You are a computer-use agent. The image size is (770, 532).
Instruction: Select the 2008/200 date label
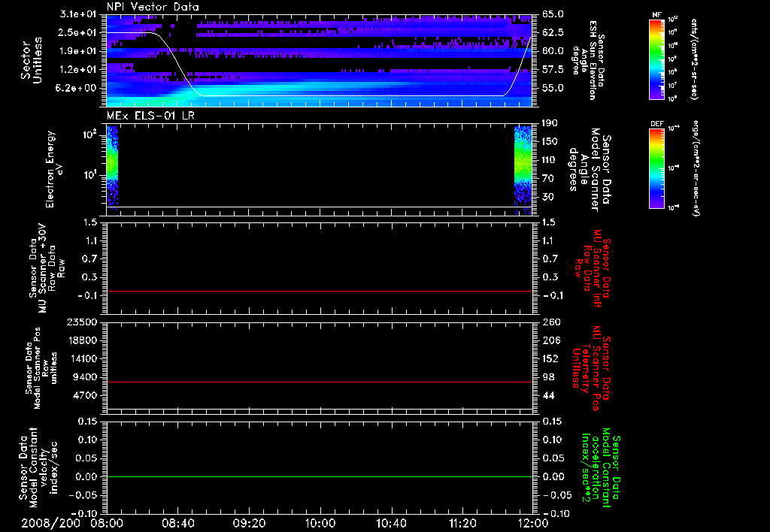tap(50, 523)
